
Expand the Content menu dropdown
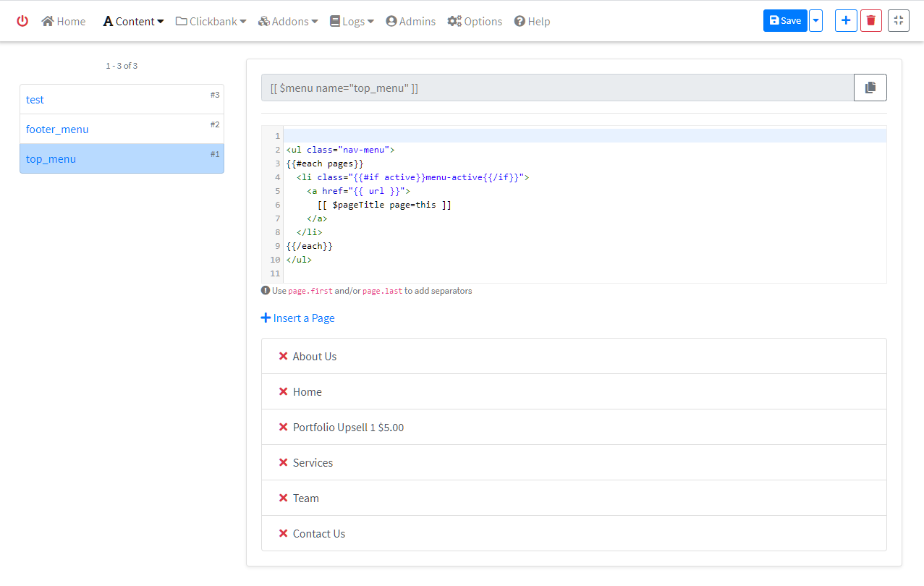[133, 21]
